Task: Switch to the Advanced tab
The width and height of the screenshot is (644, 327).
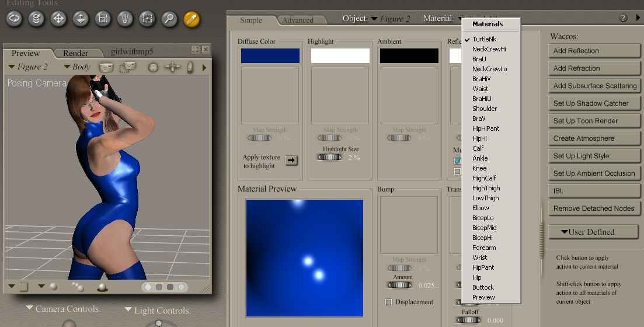Action: (x=298, y=20)
